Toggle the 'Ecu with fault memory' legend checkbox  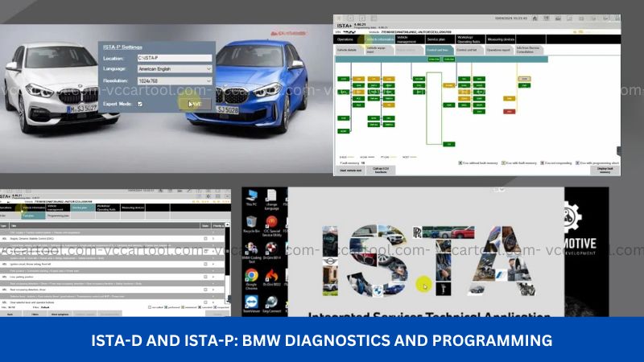coord(504,163)
